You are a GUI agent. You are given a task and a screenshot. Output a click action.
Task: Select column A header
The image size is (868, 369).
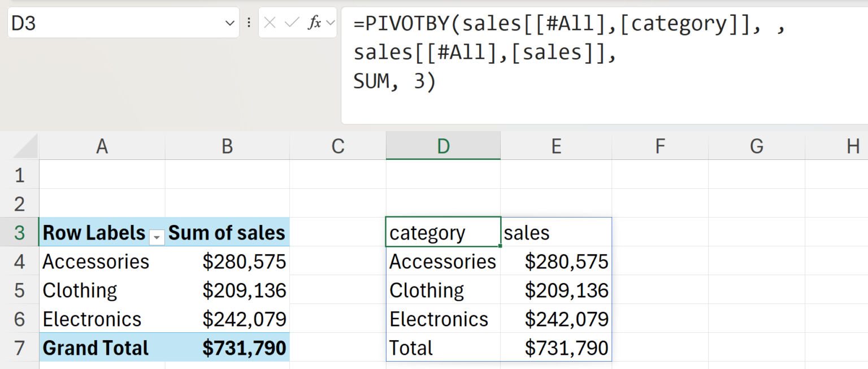point(102,146)
